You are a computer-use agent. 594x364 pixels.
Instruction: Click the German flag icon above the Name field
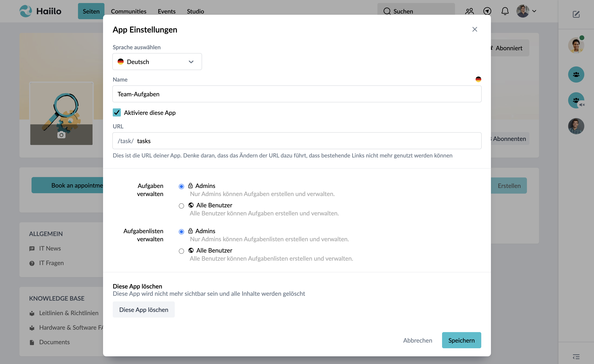tap(478, 79)
